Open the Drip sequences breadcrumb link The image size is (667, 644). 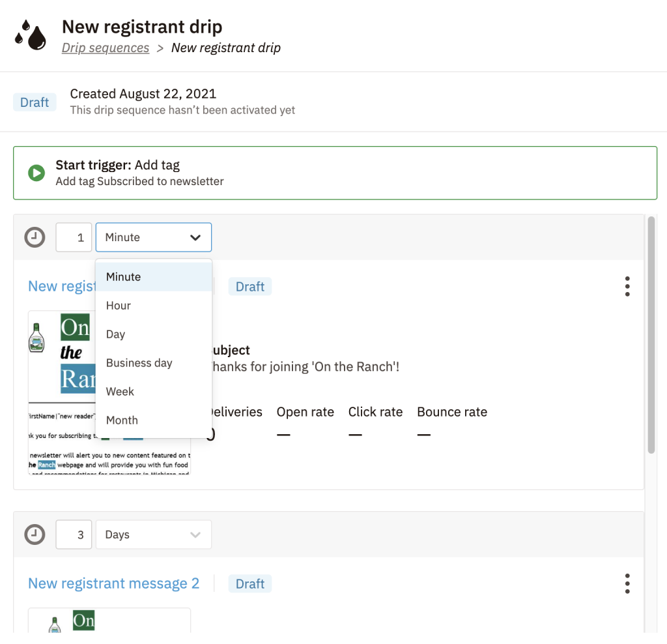[106, 48]
